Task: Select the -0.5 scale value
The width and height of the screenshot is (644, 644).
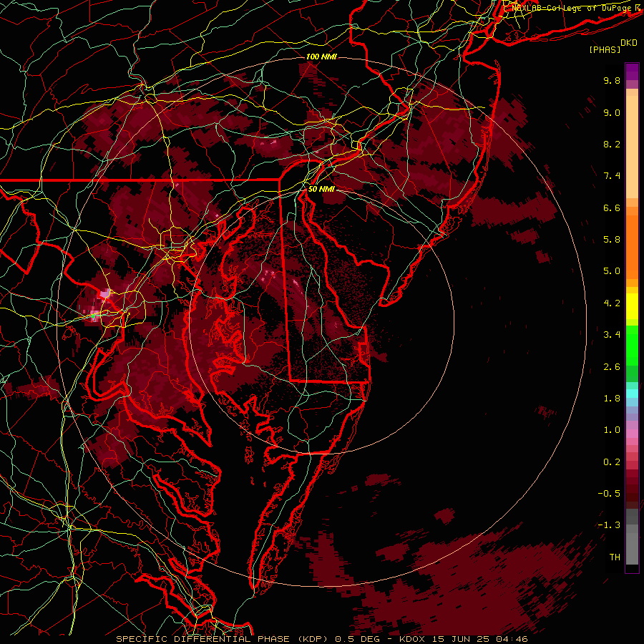Action: [609, 494]
